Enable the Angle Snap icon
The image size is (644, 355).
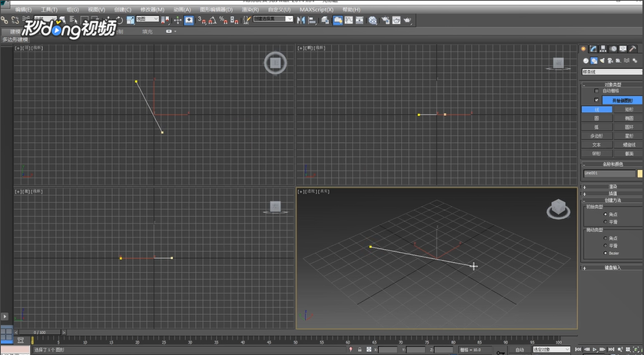coord(212,20)
